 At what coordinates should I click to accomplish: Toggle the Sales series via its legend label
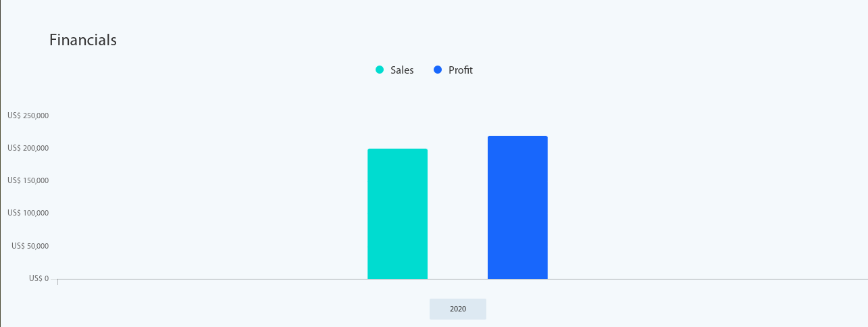pyautogui.click(x=402, y=70)
